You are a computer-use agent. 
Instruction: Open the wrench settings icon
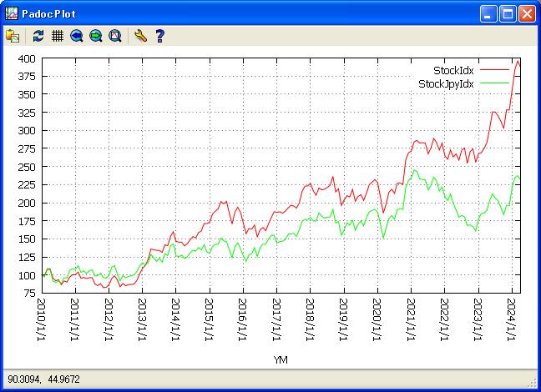coord(140,36)
